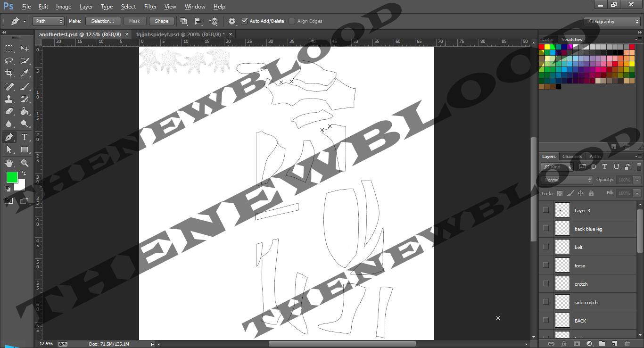The image size is (644, 348).
Task: Open the tool preset picker arrow
Action: [25, 21]
